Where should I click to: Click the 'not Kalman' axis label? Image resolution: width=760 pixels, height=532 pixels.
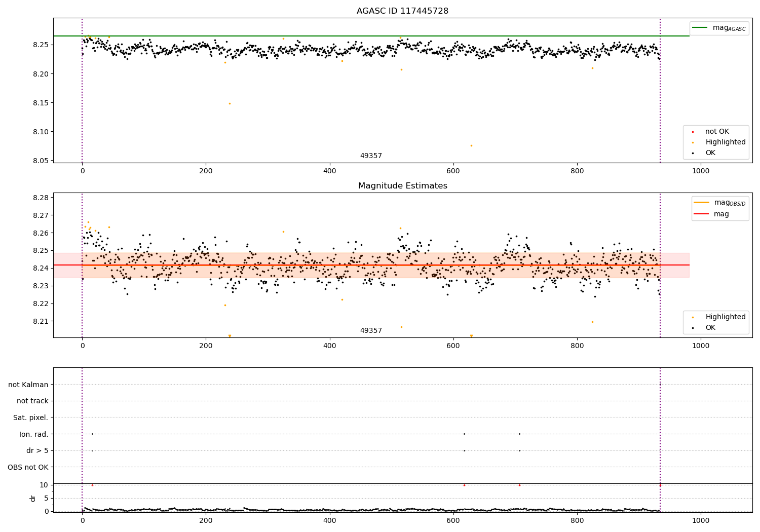pos(28,385)
